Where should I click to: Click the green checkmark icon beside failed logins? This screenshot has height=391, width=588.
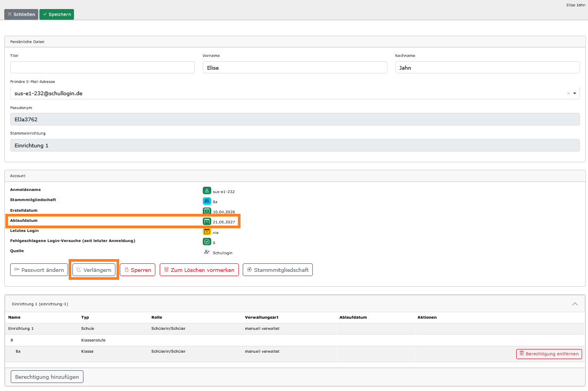tap(206, 242)
